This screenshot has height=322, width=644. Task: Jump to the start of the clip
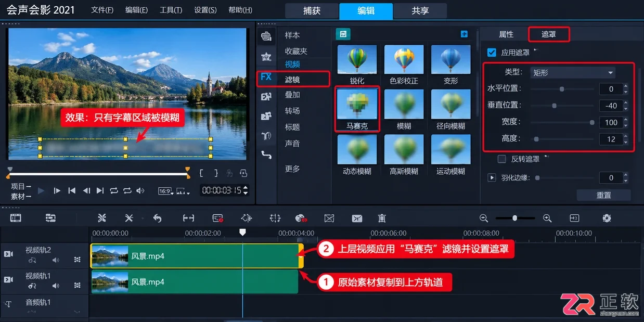tap(72, 191)
